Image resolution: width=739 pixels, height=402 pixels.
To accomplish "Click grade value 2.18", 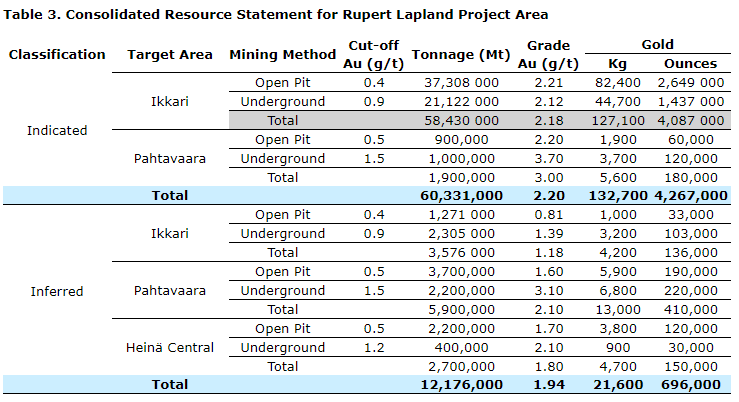I will pyautogui.click(x=549, y=121).
